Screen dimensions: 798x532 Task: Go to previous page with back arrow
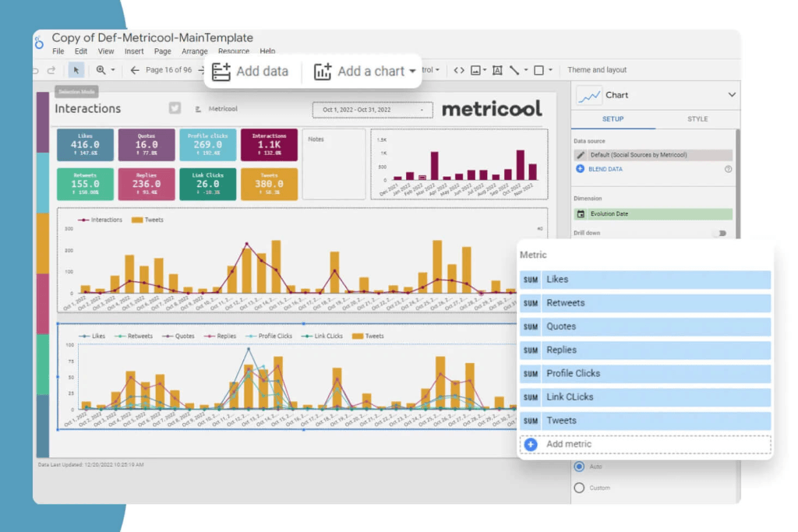pos(134,70)
